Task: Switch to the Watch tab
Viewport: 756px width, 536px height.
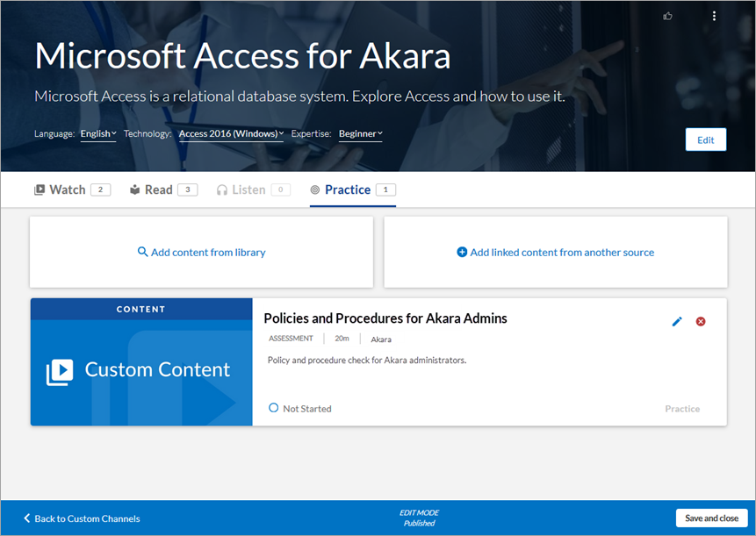Action: 68,189
